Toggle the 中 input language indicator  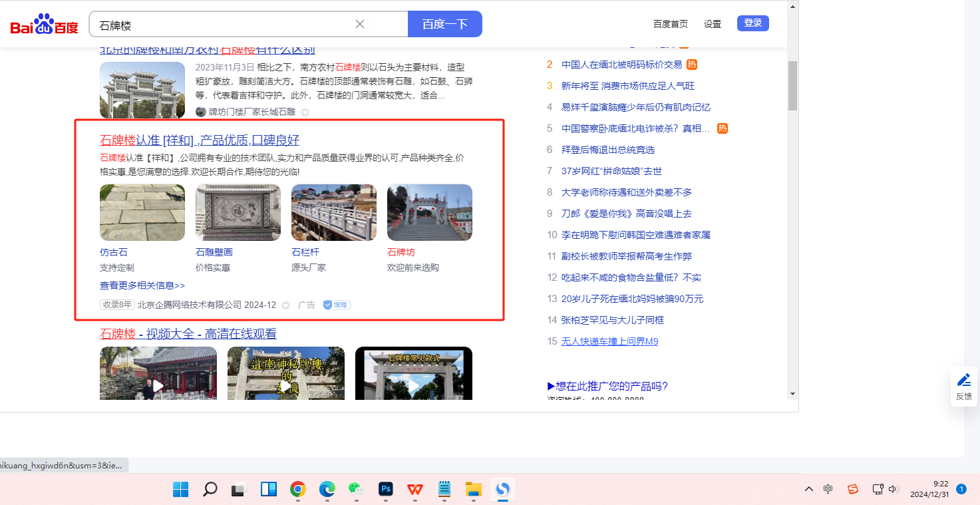pos(828,489)
